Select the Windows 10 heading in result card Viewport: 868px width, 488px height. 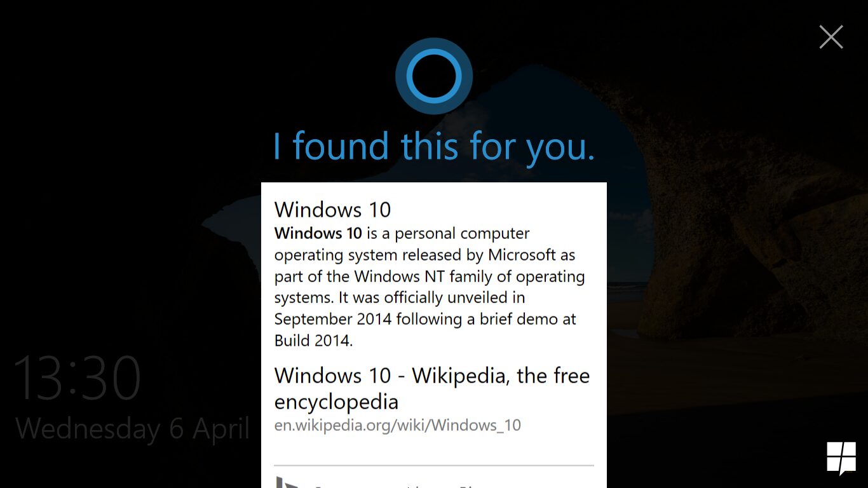332,209
